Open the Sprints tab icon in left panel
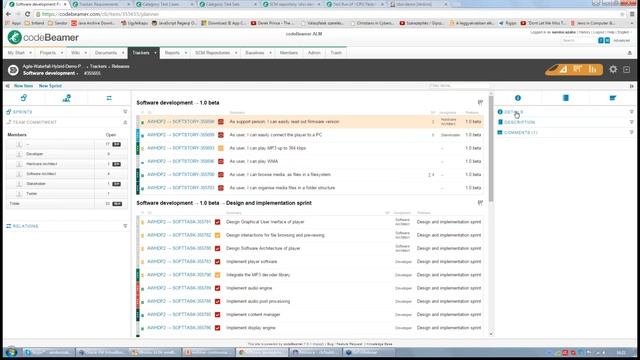This screenshot has width=640, height=360. coord(24,98)
